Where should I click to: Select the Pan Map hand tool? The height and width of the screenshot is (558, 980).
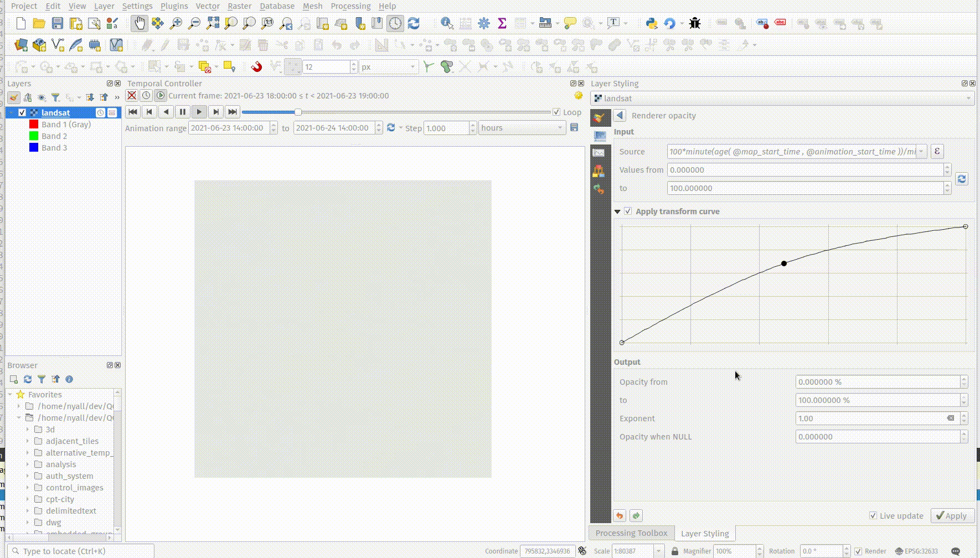click(139, 23)
